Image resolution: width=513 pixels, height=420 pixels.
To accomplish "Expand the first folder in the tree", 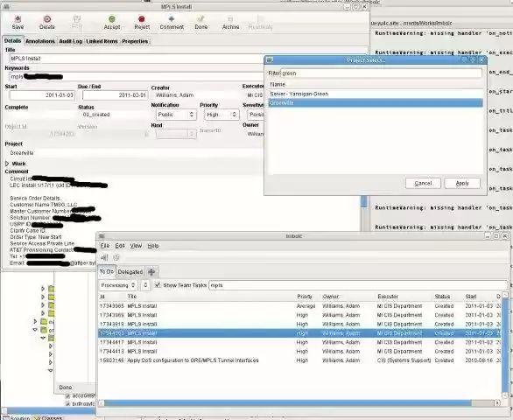I will [x=43, y=289].
